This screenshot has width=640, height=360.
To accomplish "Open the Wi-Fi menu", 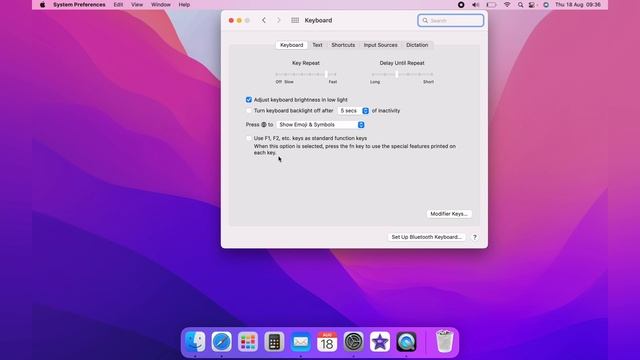I will pos(507,4).
